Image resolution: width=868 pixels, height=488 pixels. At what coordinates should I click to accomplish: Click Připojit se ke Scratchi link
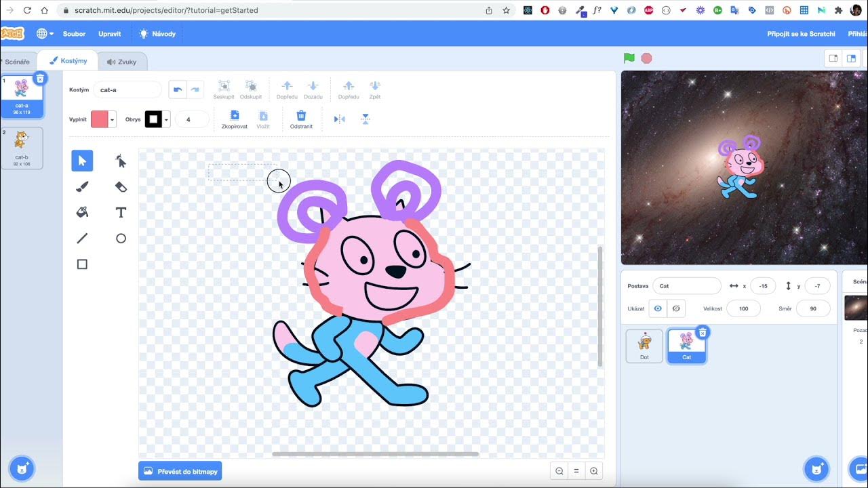(801, 34)
